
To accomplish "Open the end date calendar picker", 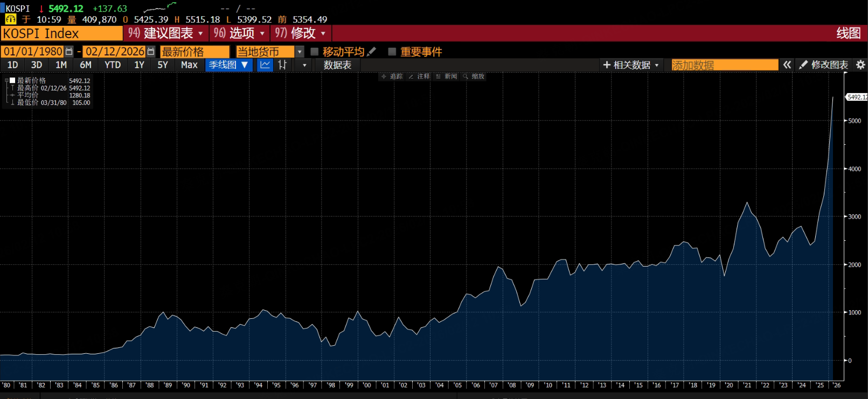I will pos(151,52).
